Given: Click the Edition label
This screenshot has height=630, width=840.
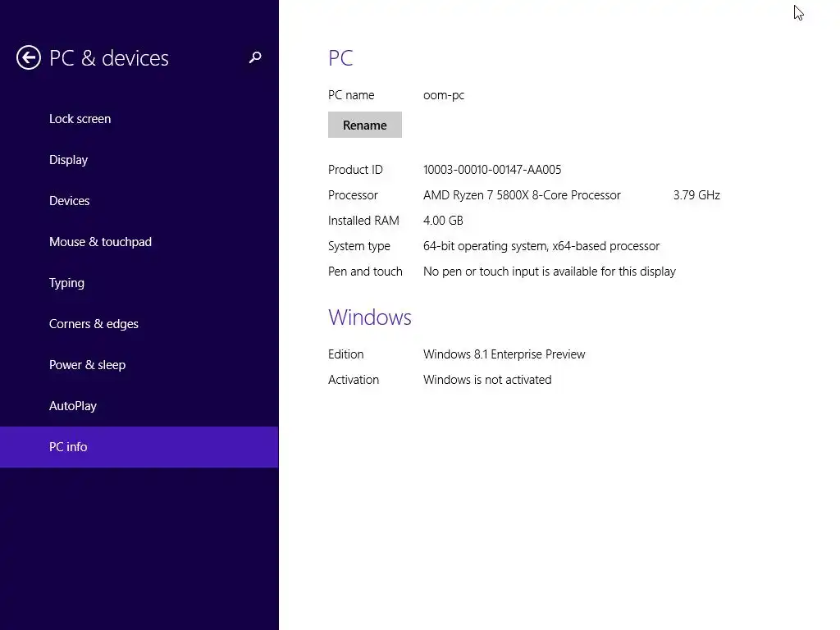Looking at the screenshot, I should (345, 354).
